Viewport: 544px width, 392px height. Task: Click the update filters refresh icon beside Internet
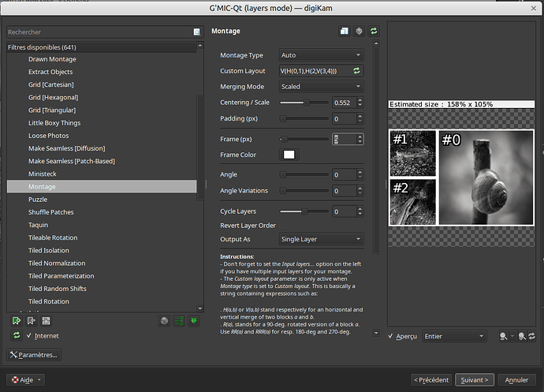point(17,335)
